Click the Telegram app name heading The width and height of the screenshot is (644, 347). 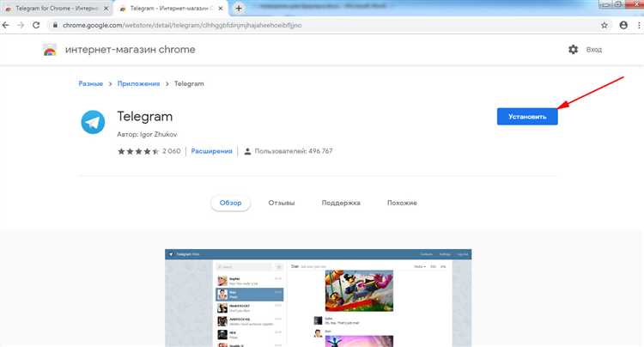(x=145, y=117)
